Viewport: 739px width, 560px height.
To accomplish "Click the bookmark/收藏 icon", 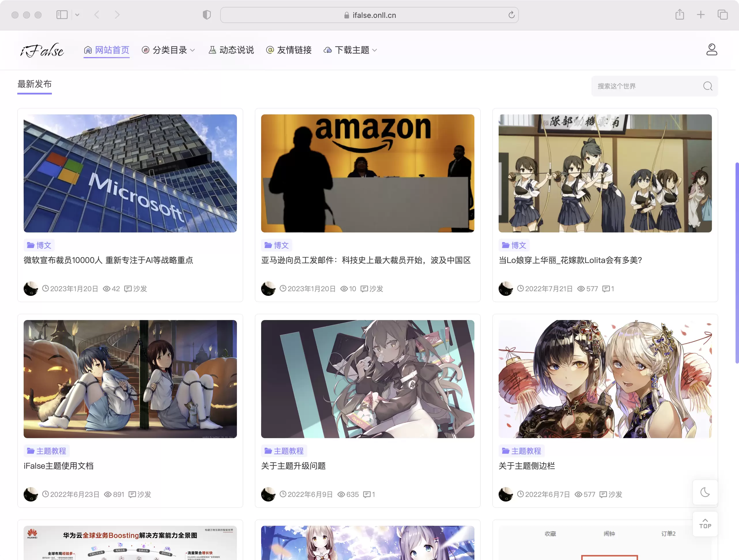I will [551, 533].
